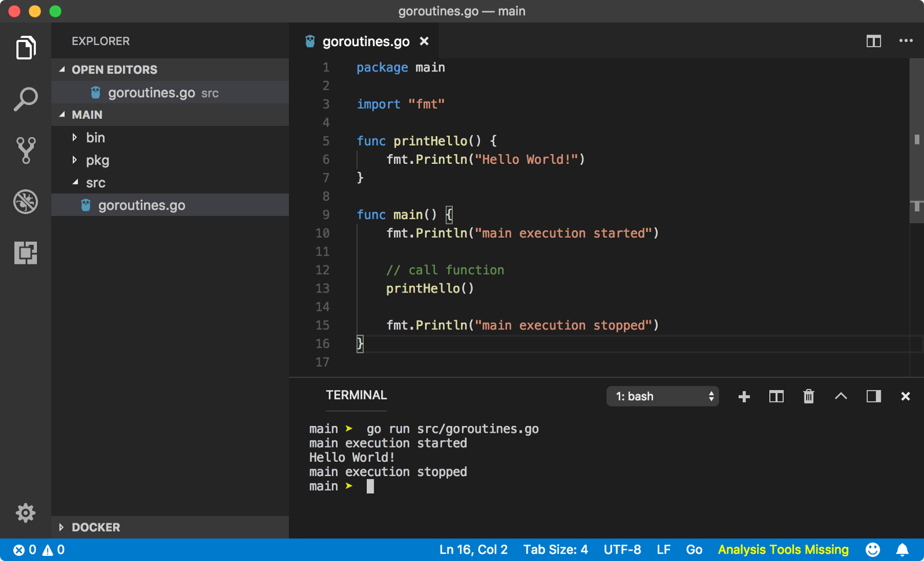Viewport: 924px width, 561px height.
Task: Expand the pkg folder
Action: tap(170, 160)
